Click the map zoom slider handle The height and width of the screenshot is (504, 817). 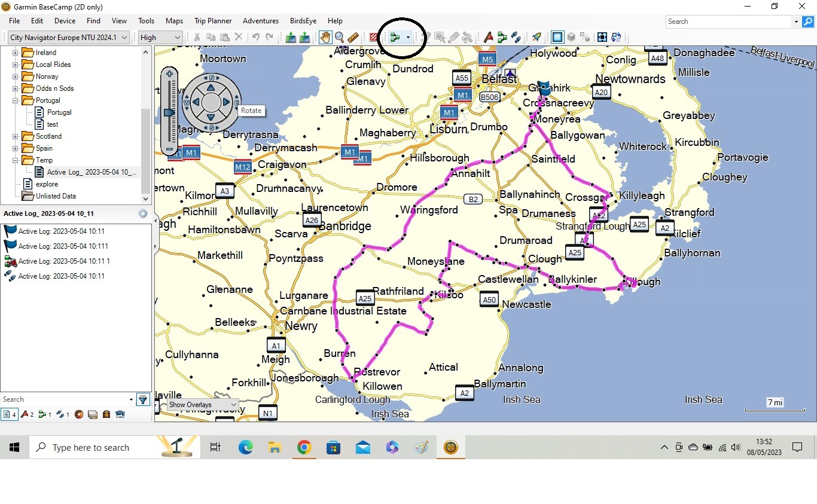coord(169,112)
